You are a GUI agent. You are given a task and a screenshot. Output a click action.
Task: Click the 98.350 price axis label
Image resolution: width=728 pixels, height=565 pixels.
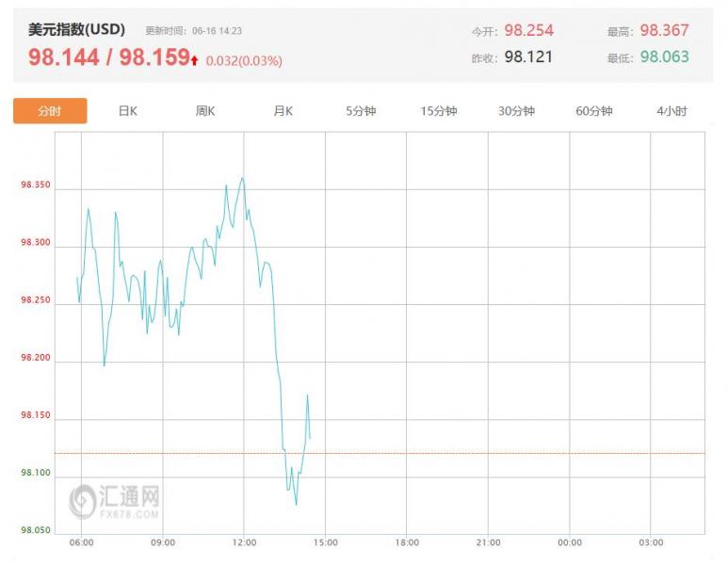click(35, 185)
